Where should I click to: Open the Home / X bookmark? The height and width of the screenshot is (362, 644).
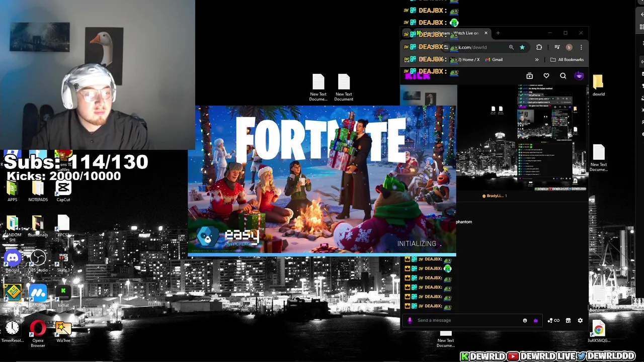pyautogui.click(x=465, y=60)
